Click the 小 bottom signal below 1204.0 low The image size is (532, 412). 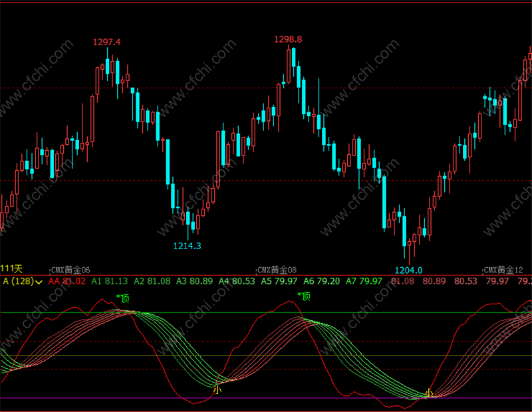(429, 393)
